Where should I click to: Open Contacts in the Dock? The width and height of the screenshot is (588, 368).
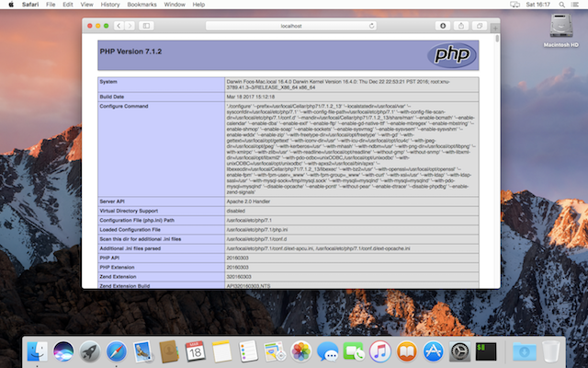(169, 351)
